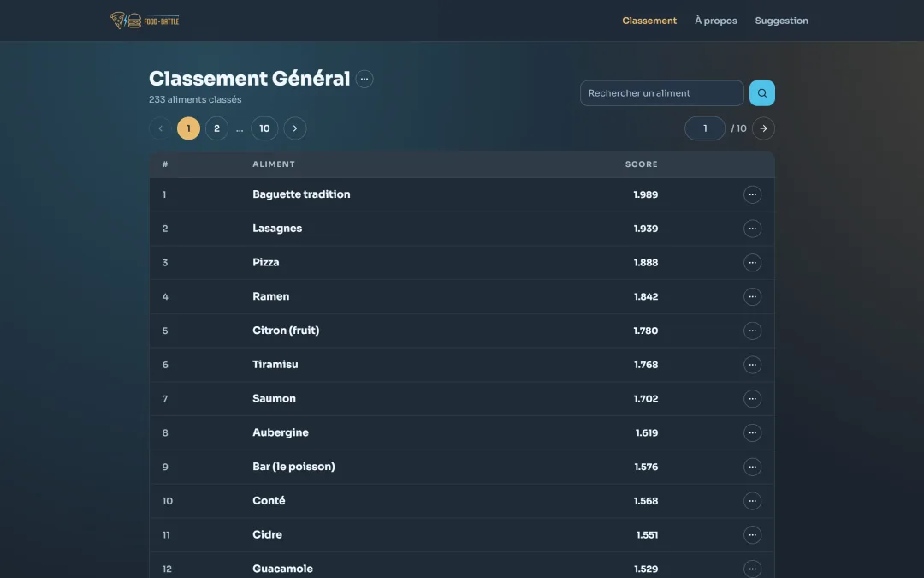This screenshot has width=924, height=578.
Task: Click the # column header
Action: [x=165, y=164]
